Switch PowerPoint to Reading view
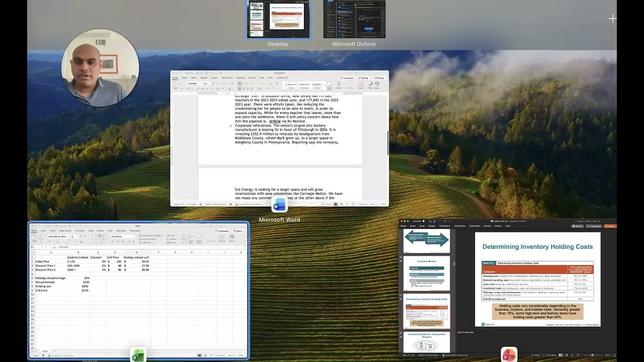Screen dimensions: 644x362 point(573,355)
